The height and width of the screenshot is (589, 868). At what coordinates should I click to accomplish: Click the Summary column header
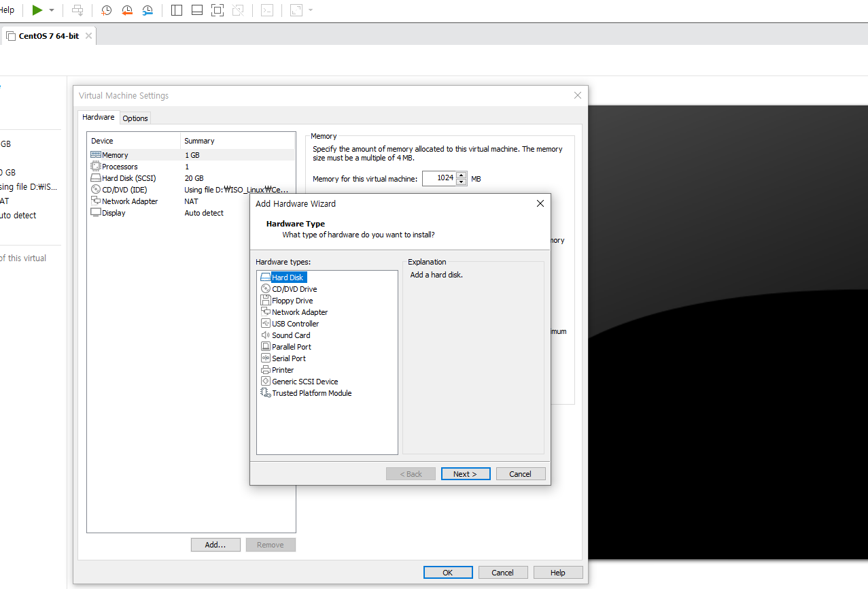(238, 141)
